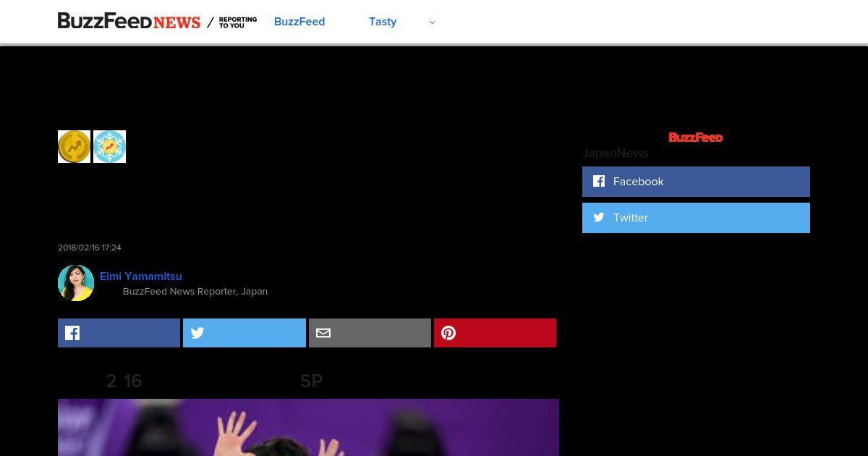Image resolution: width=868 pixels, height=456 pixels.
Task: Go to the BuzzFeed site link
Action: 299,22
